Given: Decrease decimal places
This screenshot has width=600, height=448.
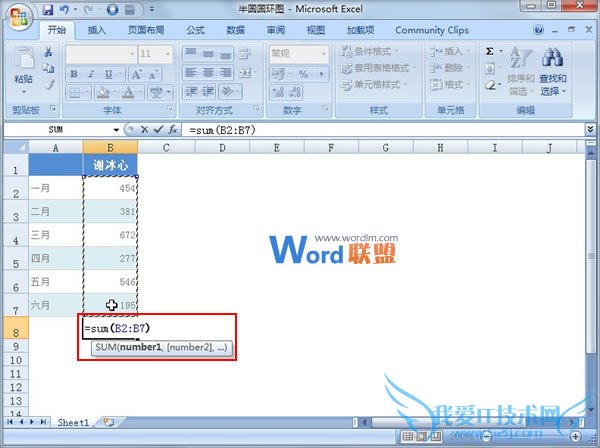Looking at the screenshot, I should coord(295,92).
